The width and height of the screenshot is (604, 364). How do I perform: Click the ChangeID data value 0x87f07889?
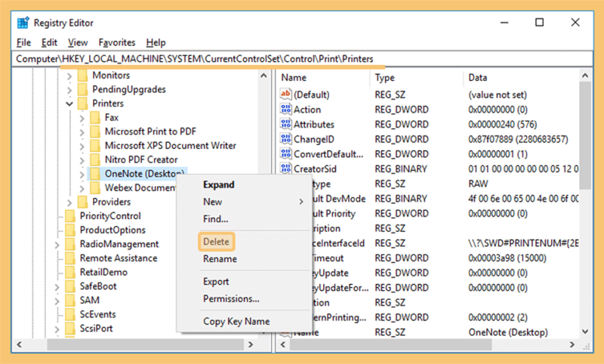tap(518, 139)
